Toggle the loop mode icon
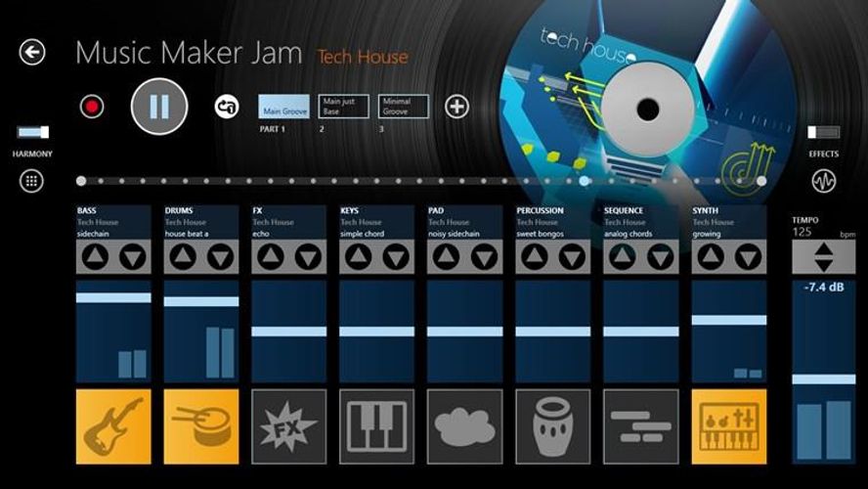The height and width of the screenshot is (489, 868). 227,107
